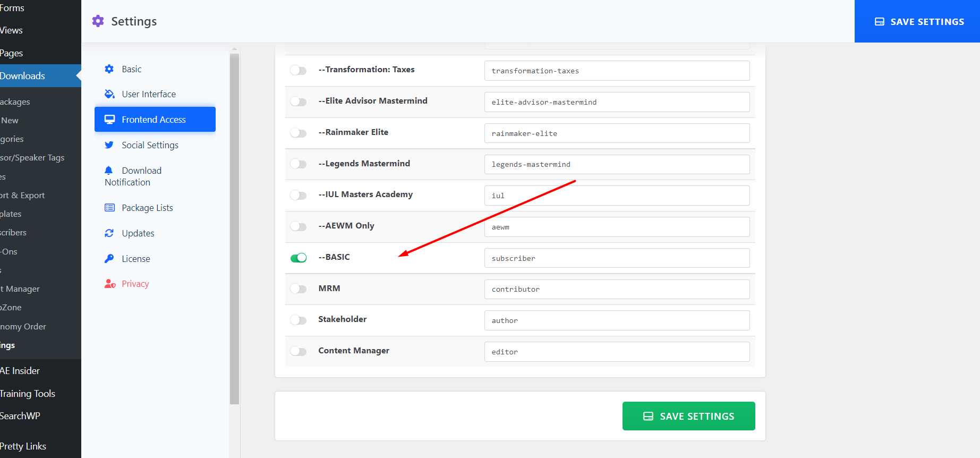
Task: Click the contributor role input field
Action: [x=617, y=289]
